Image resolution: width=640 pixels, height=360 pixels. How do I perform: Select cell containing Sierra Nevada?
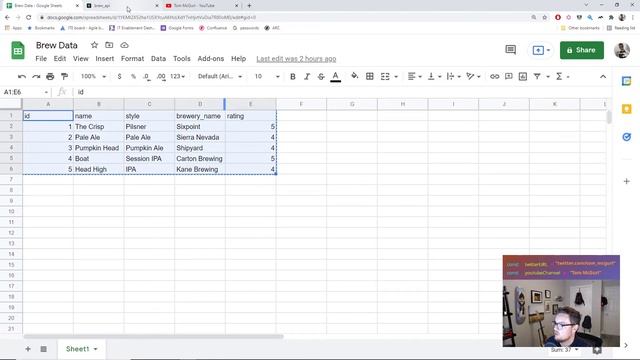click(x=200, y=138)
